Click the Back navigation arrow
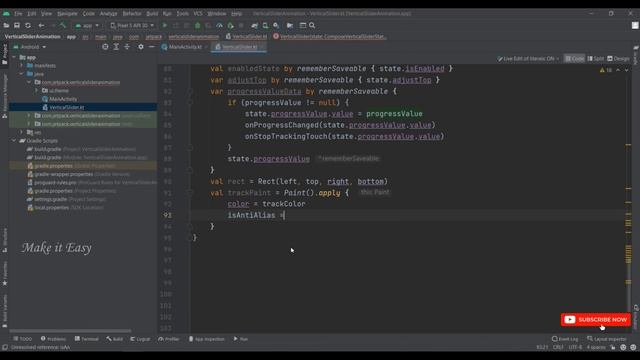 (41, 25)
